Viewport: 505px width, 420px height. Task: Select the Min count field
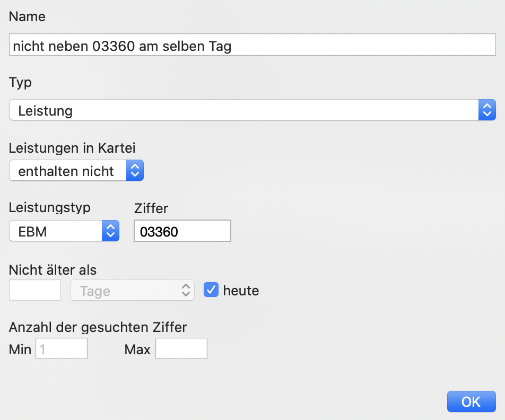tap(62, 348)
